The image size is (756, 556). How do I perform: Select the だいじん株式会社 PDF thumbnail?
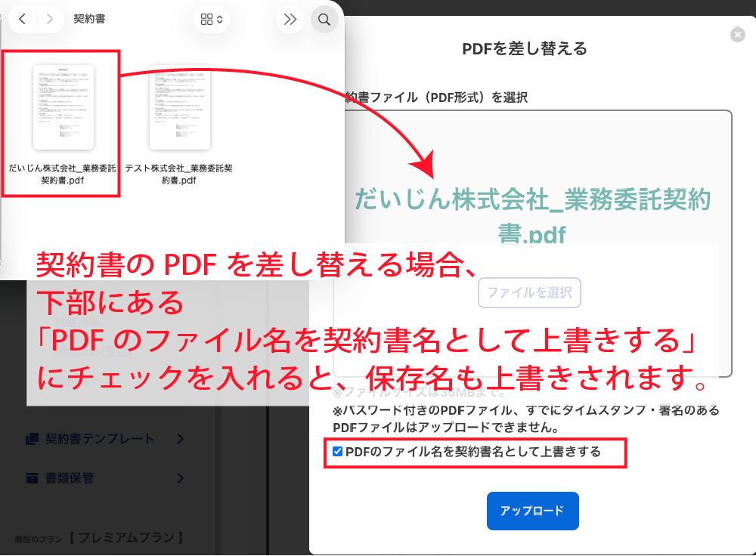click(x=63, y=107)
